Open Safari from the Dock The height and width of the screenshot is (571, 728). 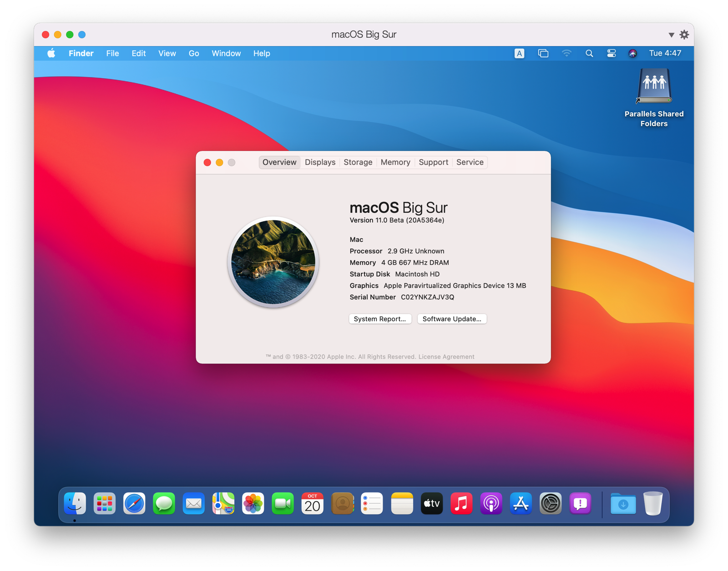[134, 503]
